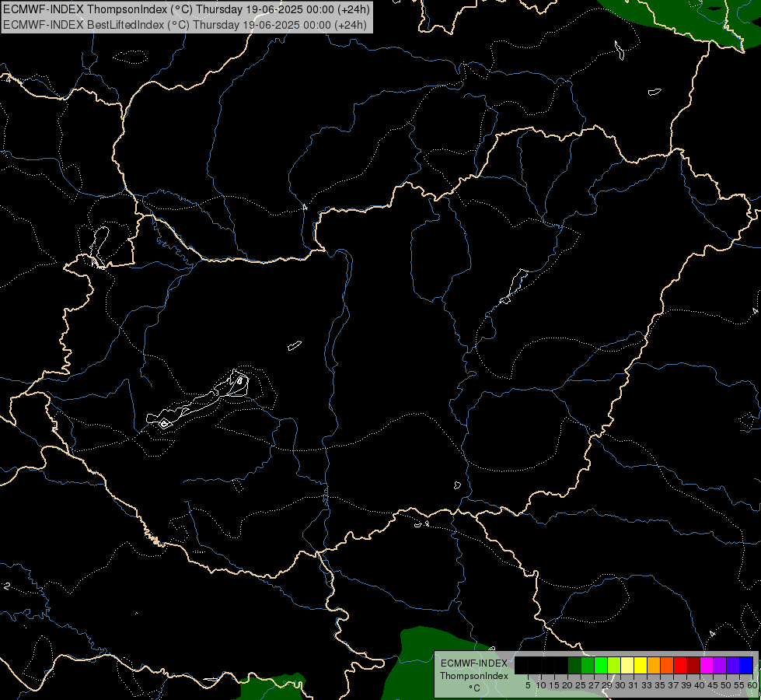Image resolution: width=761 pixels, height=700 pixels.
Task: Select the blue 55-60 legend swatch
Action: point(746,665)
